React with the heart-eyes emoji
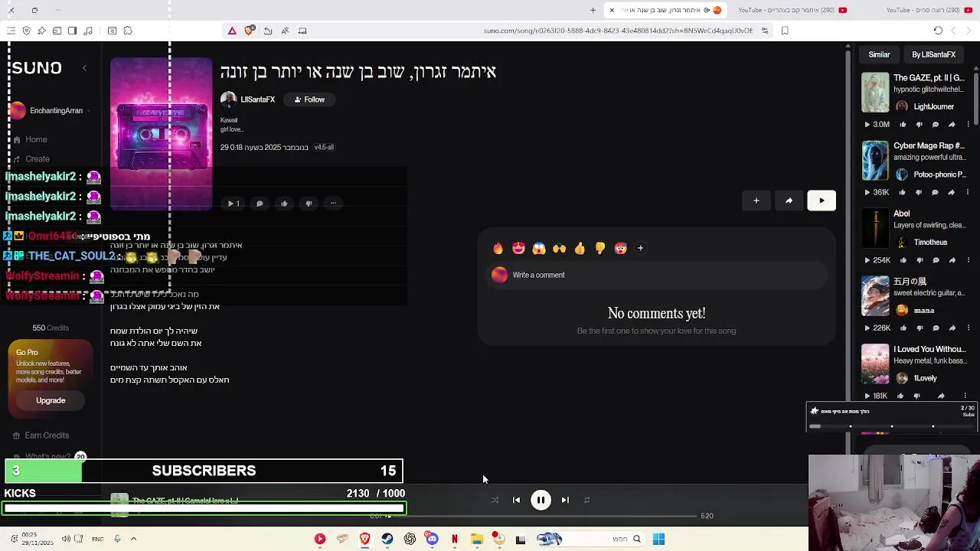This screenshot has width=980, height=551. [518, 248]
